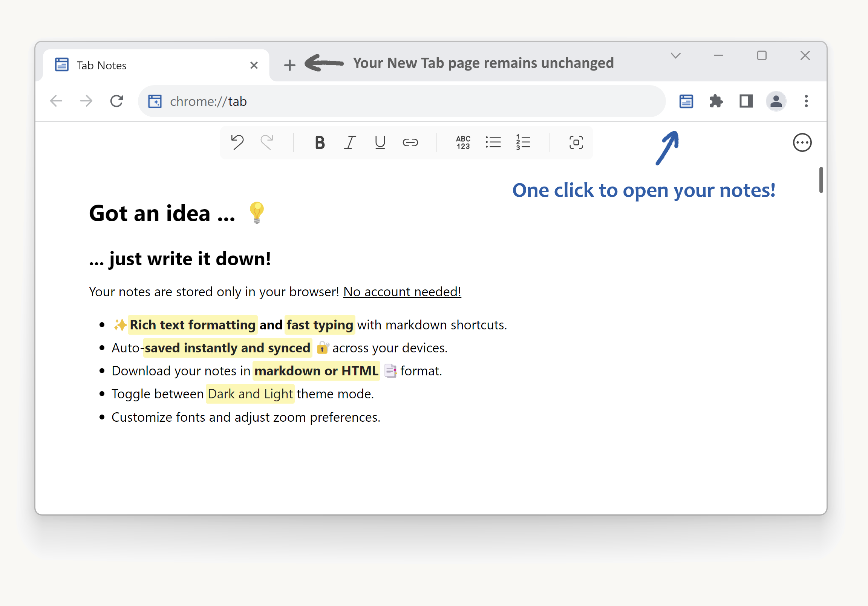
Task: Click the 'markdown or HTML' highlighted text
Action: (316, 371)
